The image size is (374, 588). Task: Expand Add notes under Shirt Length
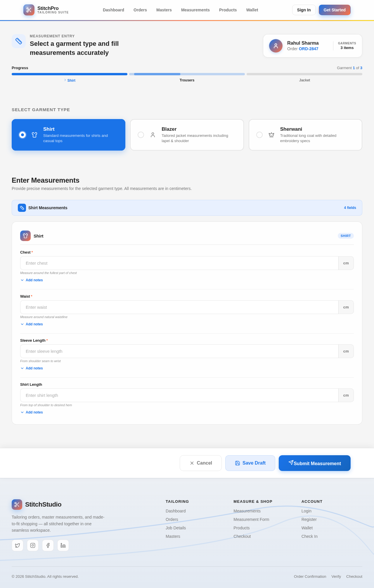click(32, 412)
